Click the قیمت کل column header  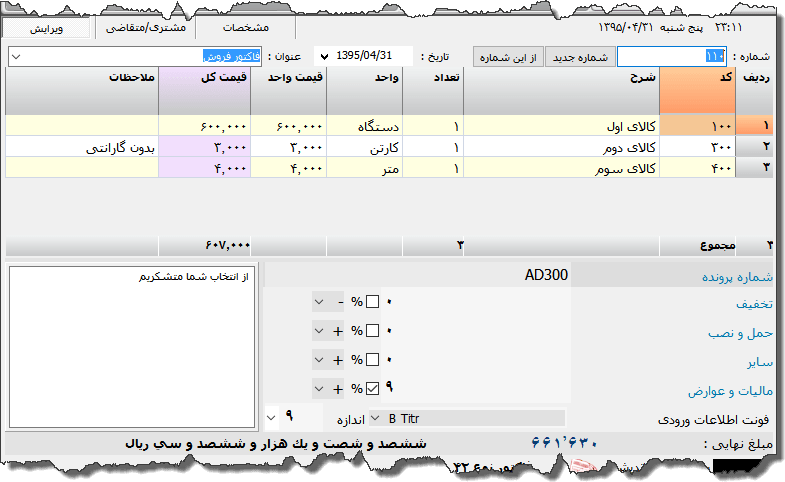tap(204, 91)
